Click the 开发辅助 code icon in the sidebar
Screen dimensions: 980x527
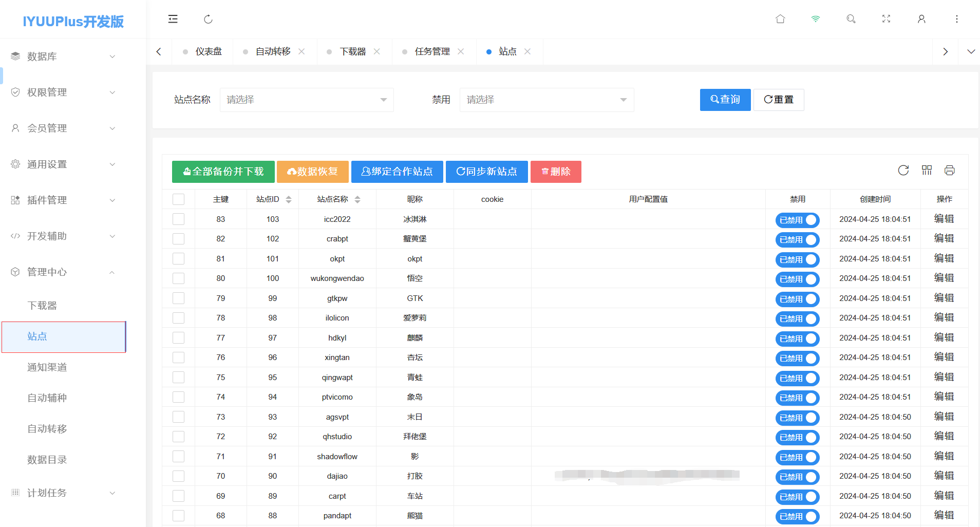pyautogui.click(x=15, y=236)
